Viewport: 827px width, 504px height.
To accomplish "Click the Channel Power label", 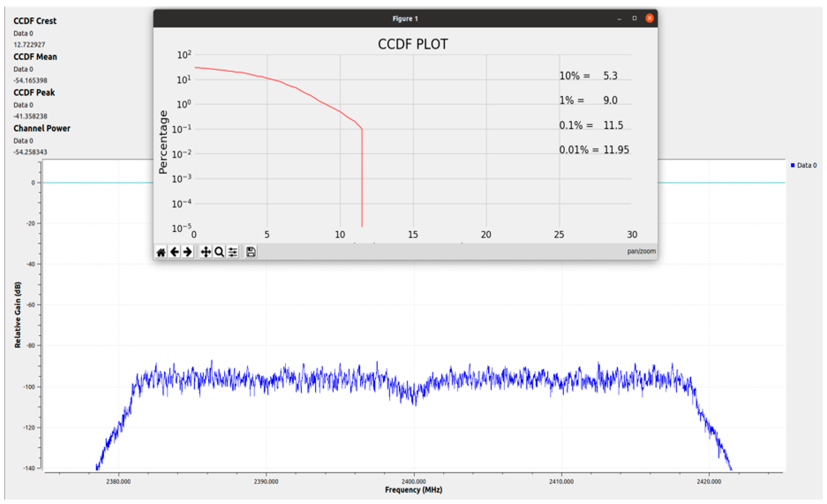I will 42,128.
